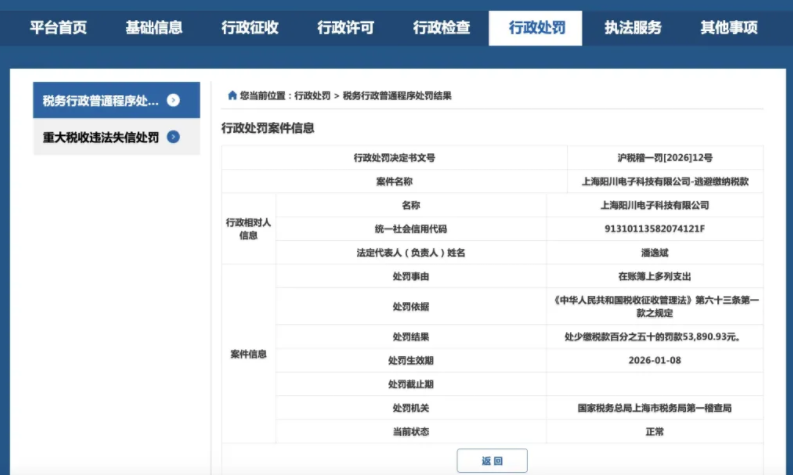This screenshot has width=793, height=475.
Task: Select 税务行政普通程序处罚 sidebar label
Action: pyautogui.click(x=100, y=100)
